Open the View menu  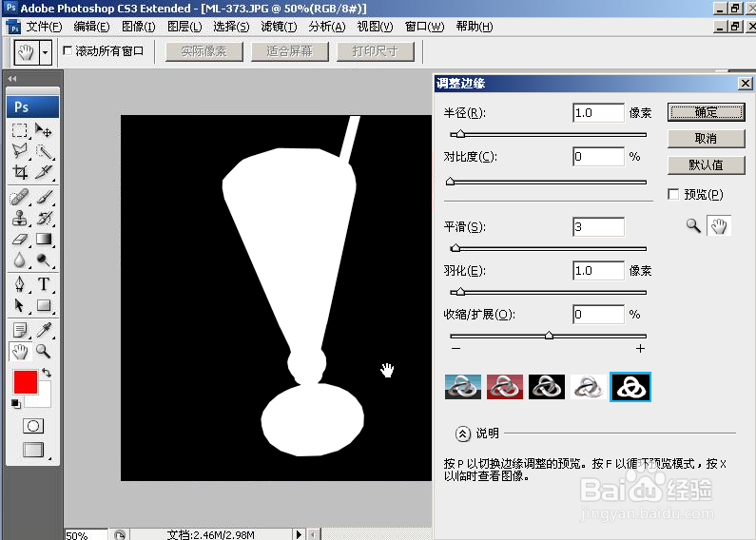click(x=375, y=27)
